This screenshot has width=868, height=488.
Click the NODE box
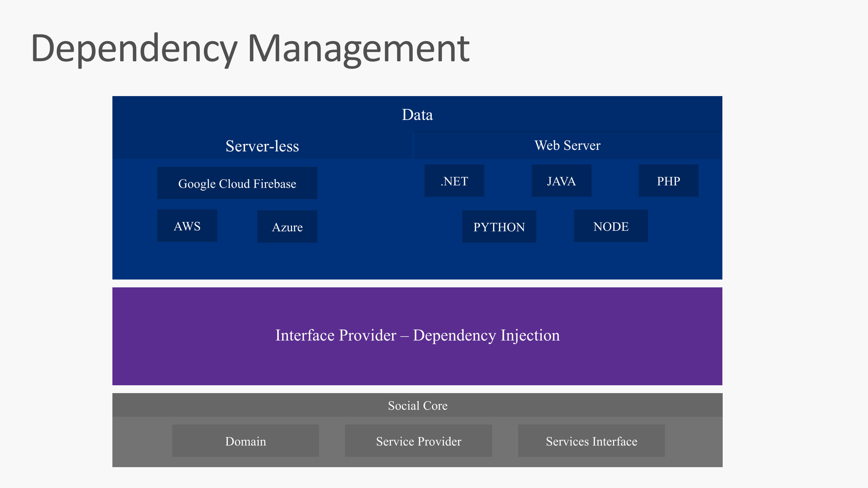click(611, 226)
